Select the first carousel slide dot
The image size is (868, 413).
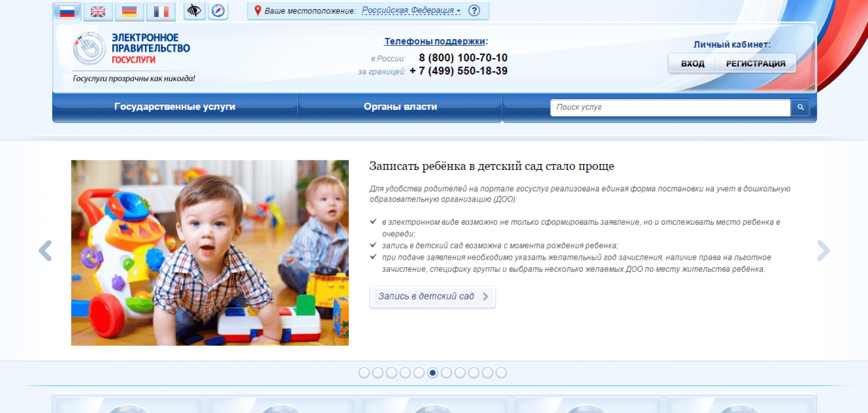[x=364, y=373]
